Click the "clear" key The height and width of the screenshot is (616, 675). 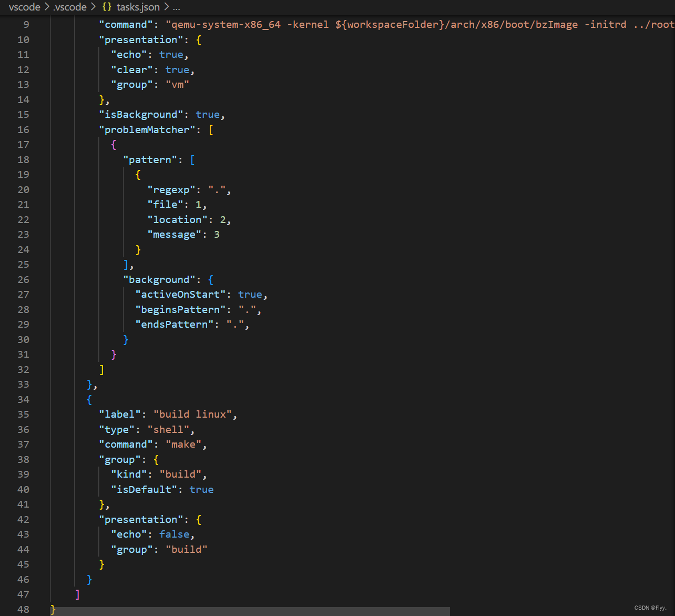point(132,70)
